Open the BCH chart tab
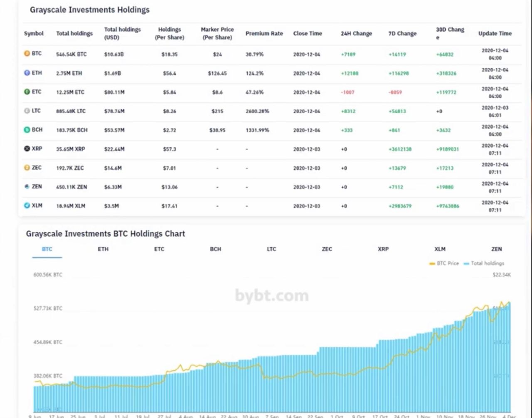 pos(215,249)
